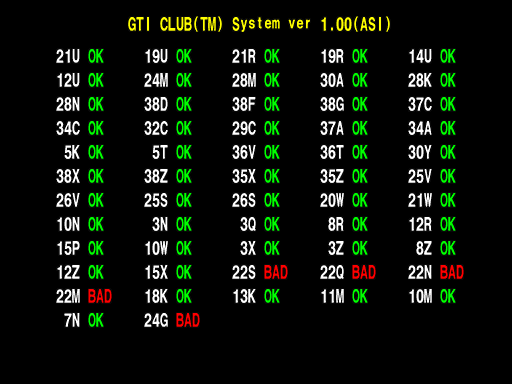Select the 14U chip label

coord(420,56)
